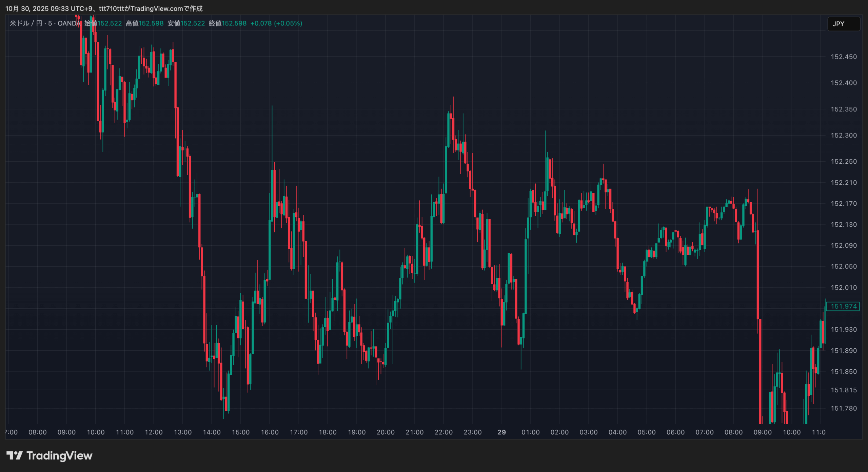Click the OANDA data source label
868x472 pixels.
69,23
